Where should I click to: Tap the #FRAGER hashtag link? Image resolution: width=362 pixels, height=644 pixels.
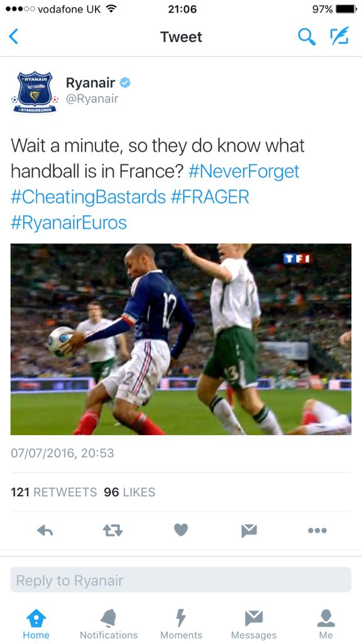click(210, 197)
